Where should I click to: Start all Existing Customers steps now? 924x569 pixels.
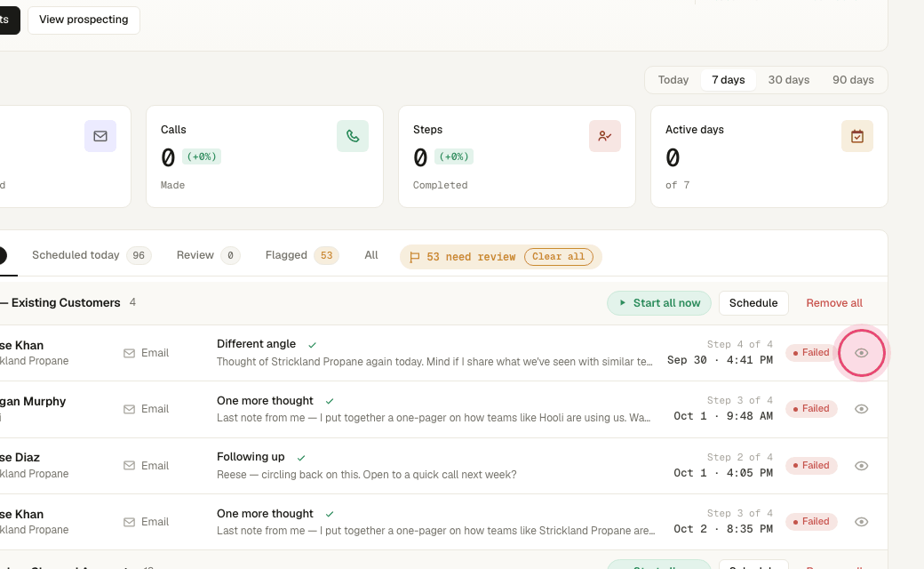click(659, 303)
